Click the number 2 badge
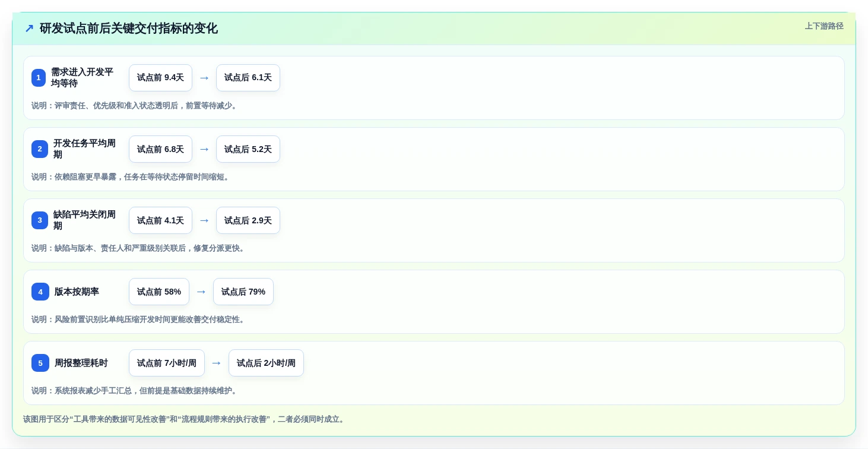Image resolution: width=868 pixels, height=449 pixels. click(x=40, y=149)
